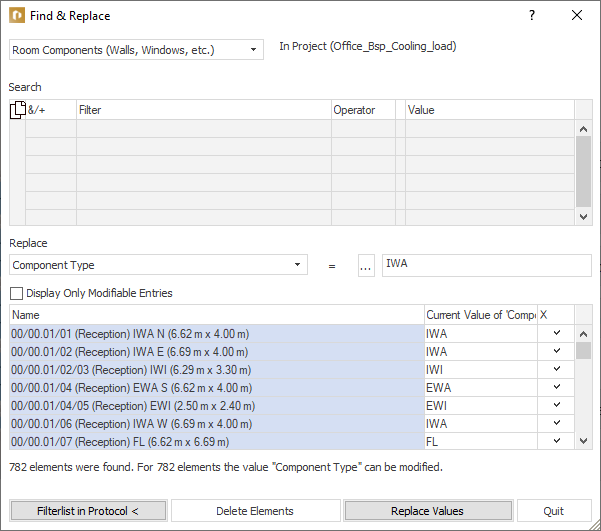Screen dimensions: 601x531
Task: Click the results list scroll up arrow
Action: [583, 334]
